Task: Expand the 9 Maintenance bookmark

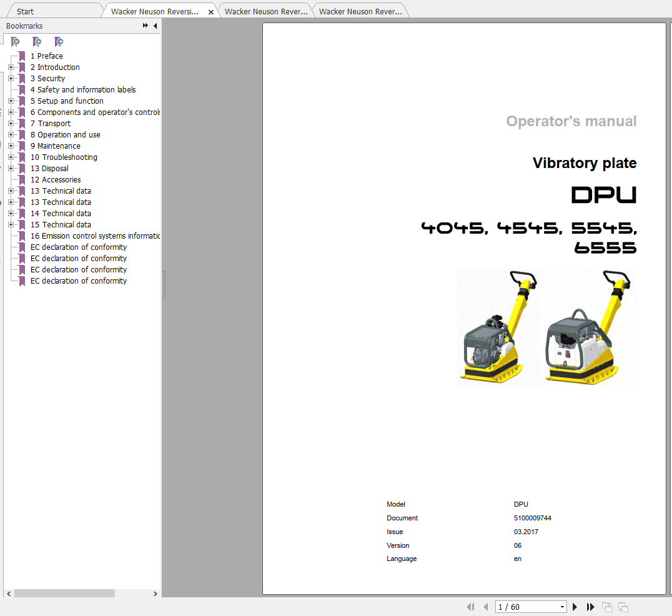Action: pos(11,146)
